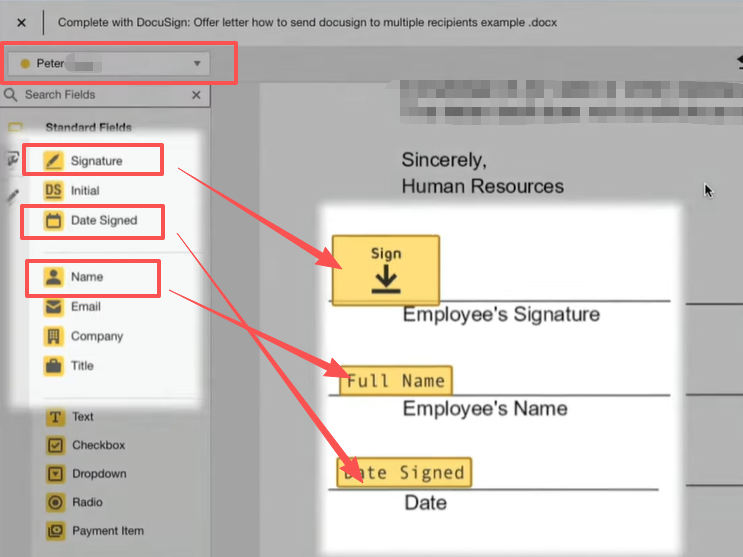Click the Employee's Signature caption
Image resolution: width=743 pixels, height=557 pixels.
[x=501, y=315]
